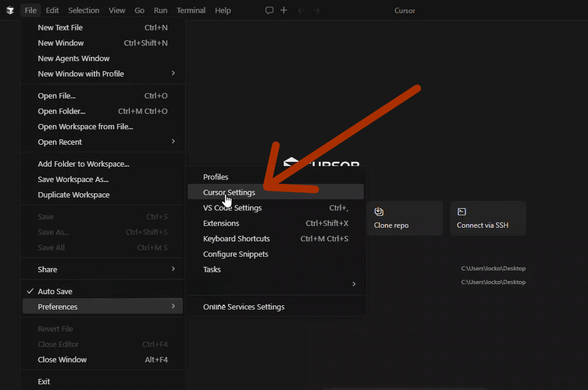
Task: Click the plus icon in title bar
Action: 284,10
